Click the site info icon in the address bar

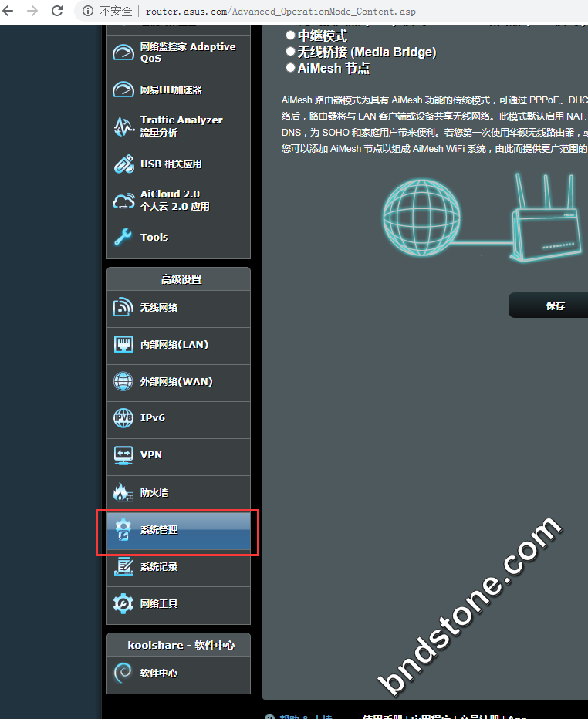coord(88,11)
